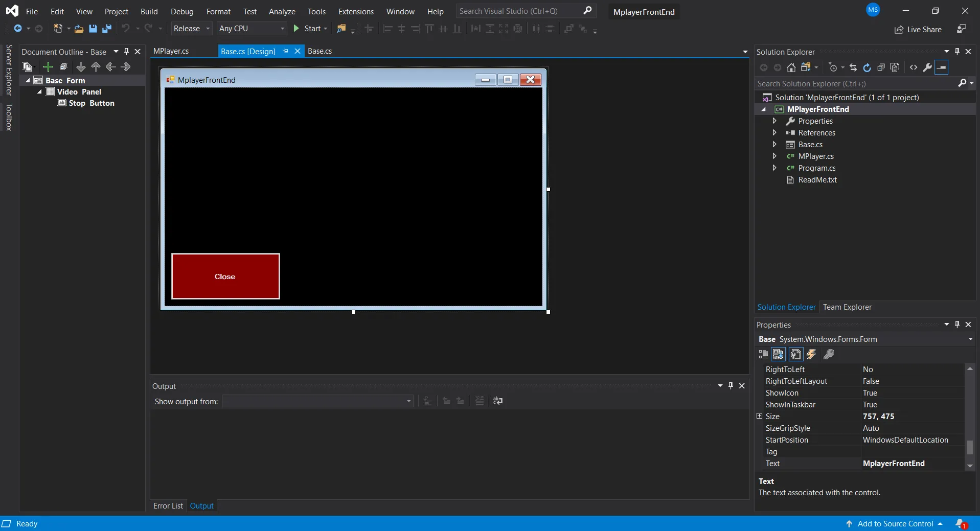Switch to the MPlayer.cs tab
The width and height of the screenshot is (980, 531).
tap(171, 51)
